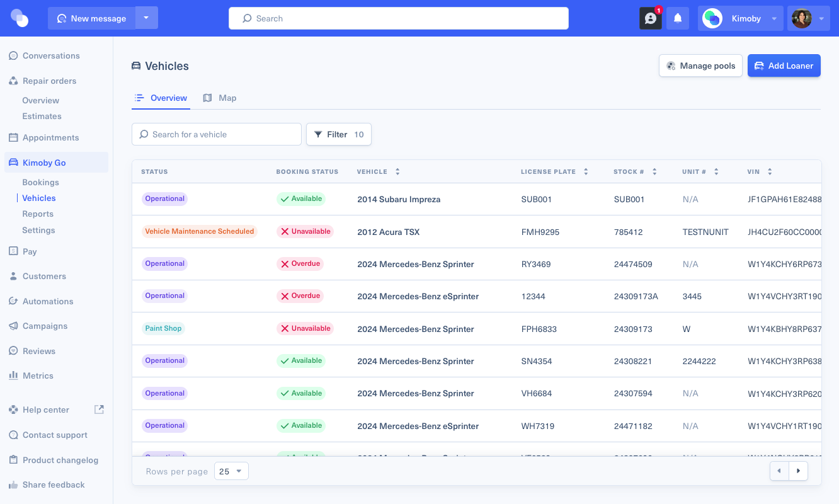Click the top Search field
Viewport: 839px width, 504px height.
tap(399, 18)
